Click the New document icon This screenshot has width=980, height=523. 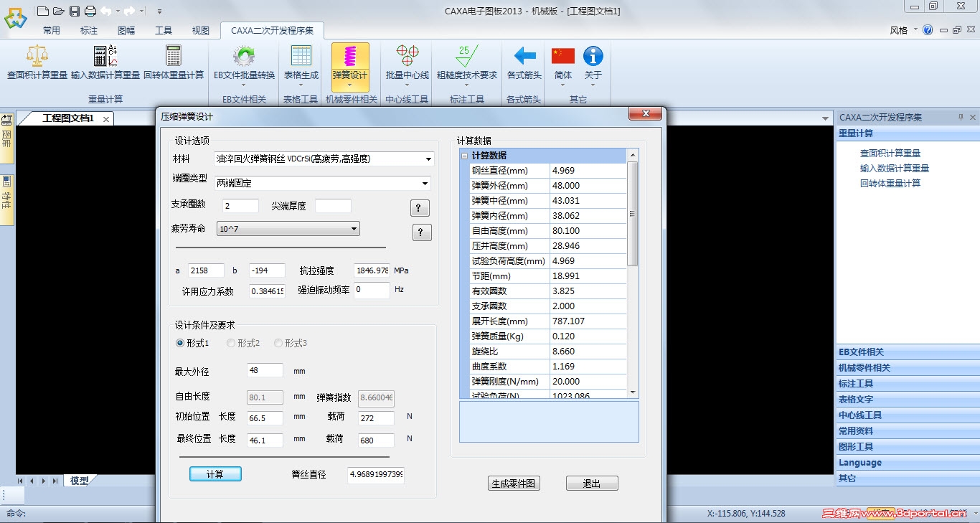(43, 11)
